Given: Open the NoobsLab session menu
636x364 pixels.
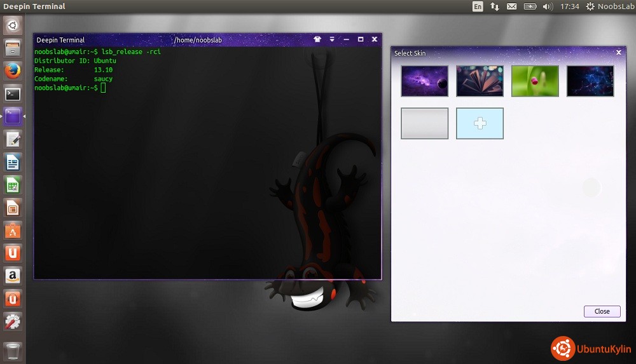Looking at the screenshot, I should [x=609, y=6].
